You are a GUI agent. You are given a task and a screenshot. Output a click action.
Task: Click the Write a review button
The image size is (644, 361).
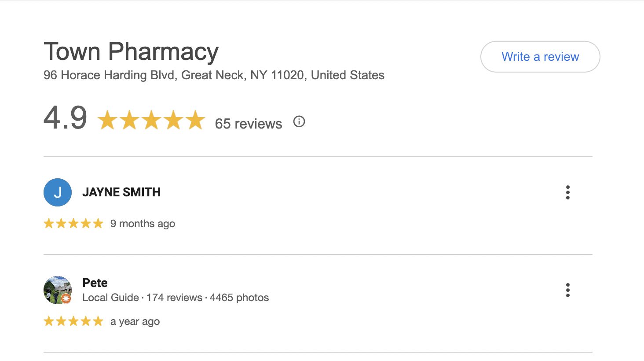point(540,57)
